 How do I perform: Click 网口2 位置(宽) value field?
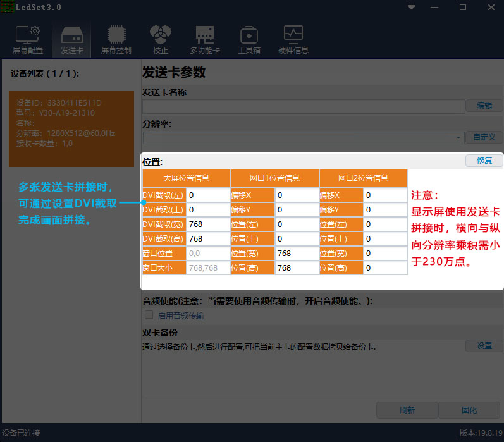pyautogui.click(x=385, y=254)
